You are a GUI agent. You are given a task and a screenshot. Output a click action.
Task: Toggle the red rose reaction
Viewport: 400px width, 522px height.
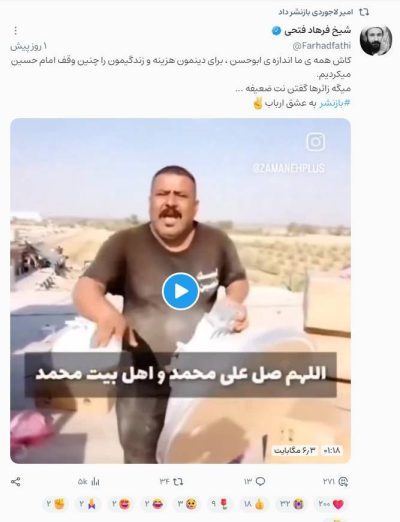pos(222,504)
